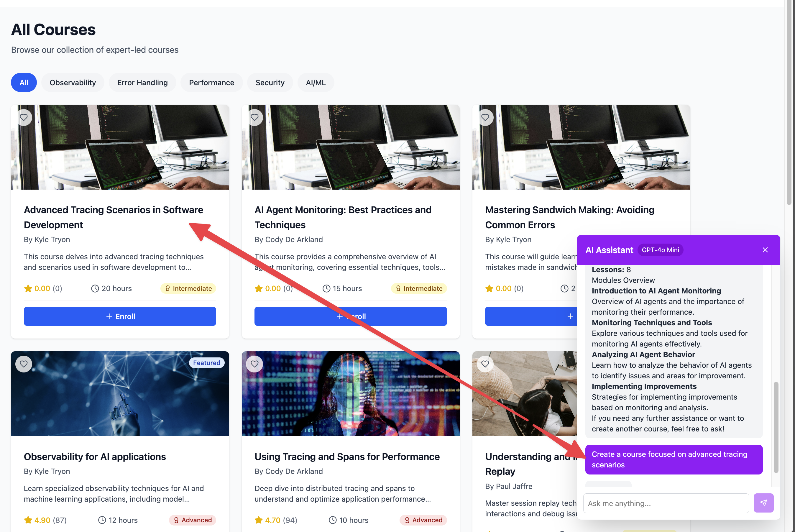This screenshot has width=795, height=532.
Task: Click Intermediate badge on AI Agent Monitoring card
Action: [419, 288]
